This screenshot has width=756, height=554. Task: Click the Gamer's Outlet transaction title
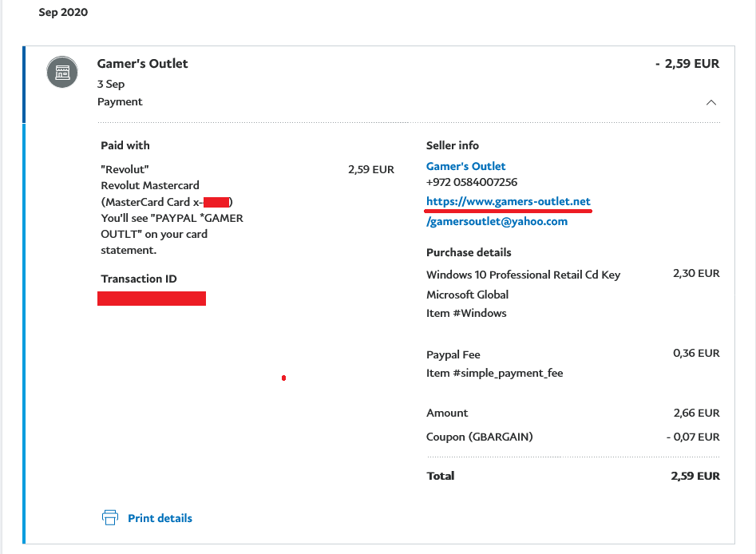[x=143, y=64]
